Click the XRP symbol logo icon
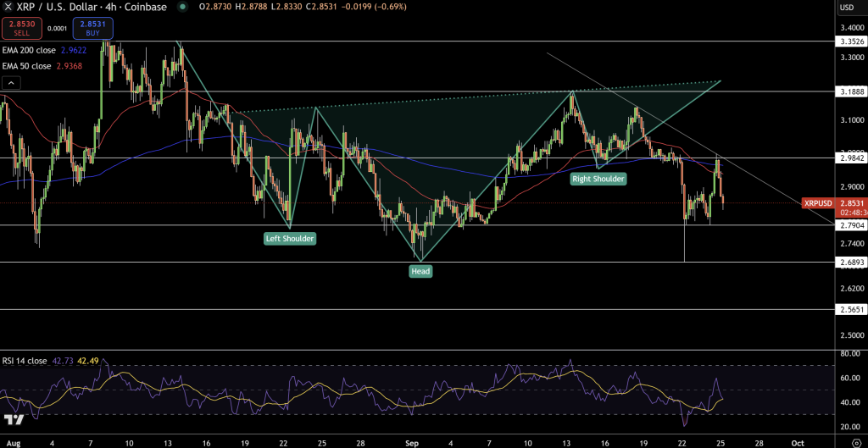The image size is (868, 448). 8,7
